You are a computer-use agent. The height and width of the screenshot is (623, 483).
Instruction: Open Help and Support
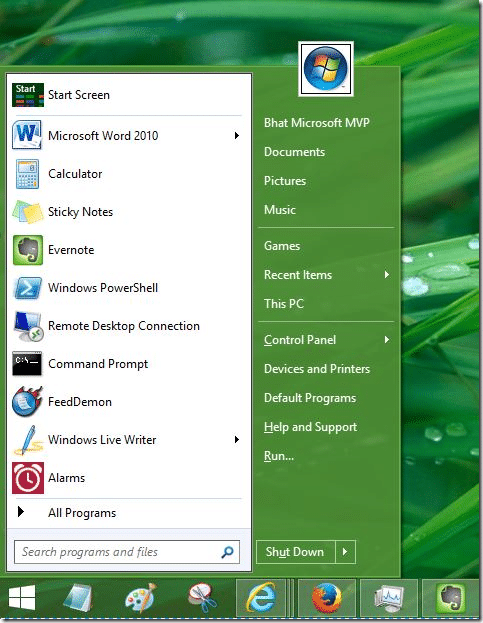pos(310,427)
